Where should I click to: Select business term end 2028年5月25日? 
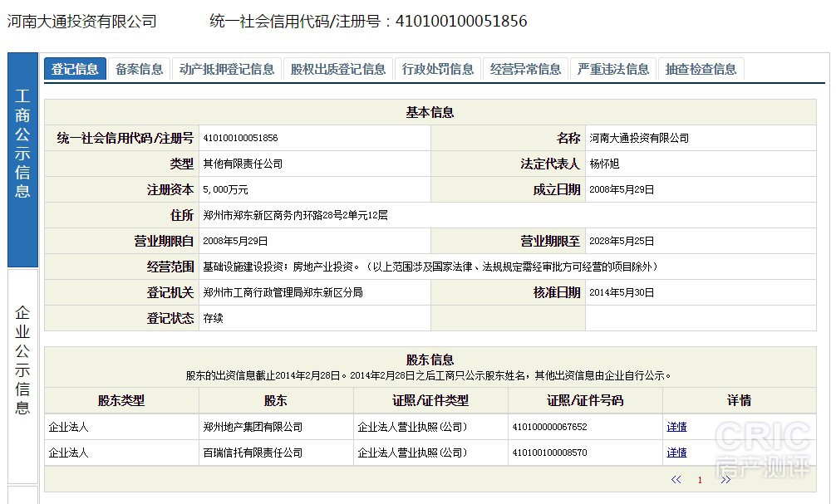(x=622, y=241)
